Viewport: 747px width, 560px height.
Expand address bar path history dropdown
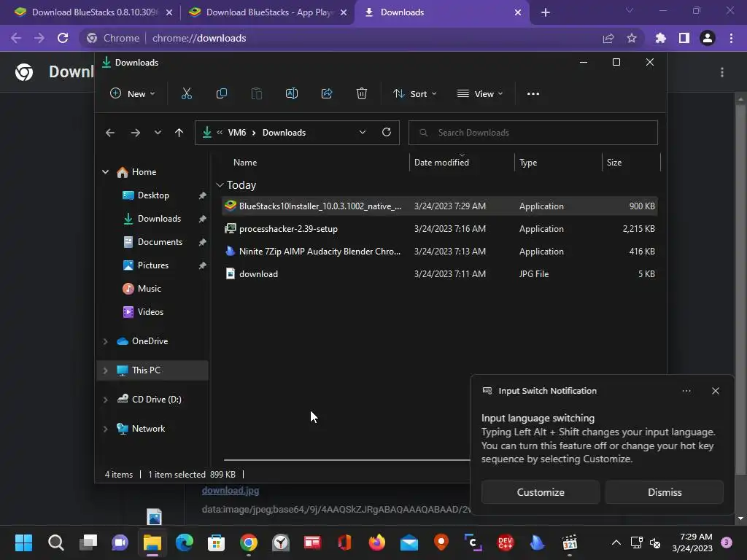(363, 133)
